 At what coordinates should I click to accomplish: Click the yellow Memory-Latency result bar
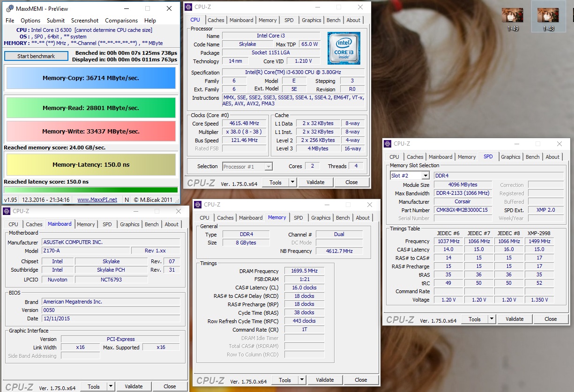tap(91, 164)
